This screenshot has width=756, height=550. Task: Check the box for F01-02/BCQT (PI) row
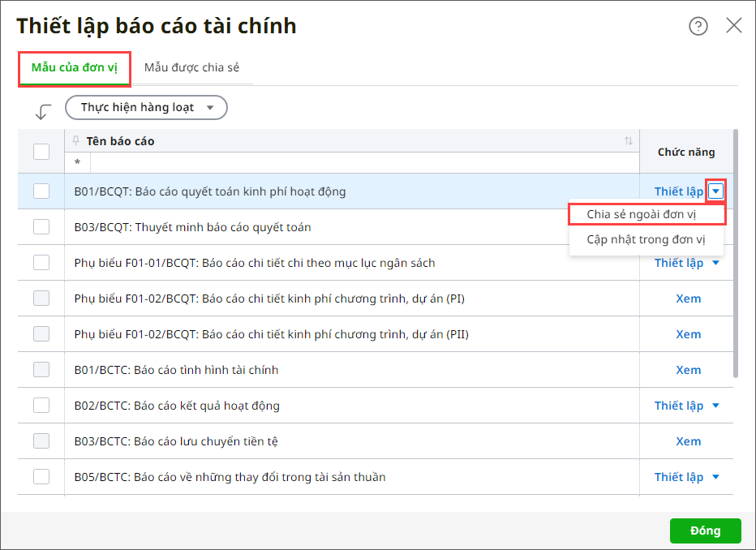[x=41, y=299]
